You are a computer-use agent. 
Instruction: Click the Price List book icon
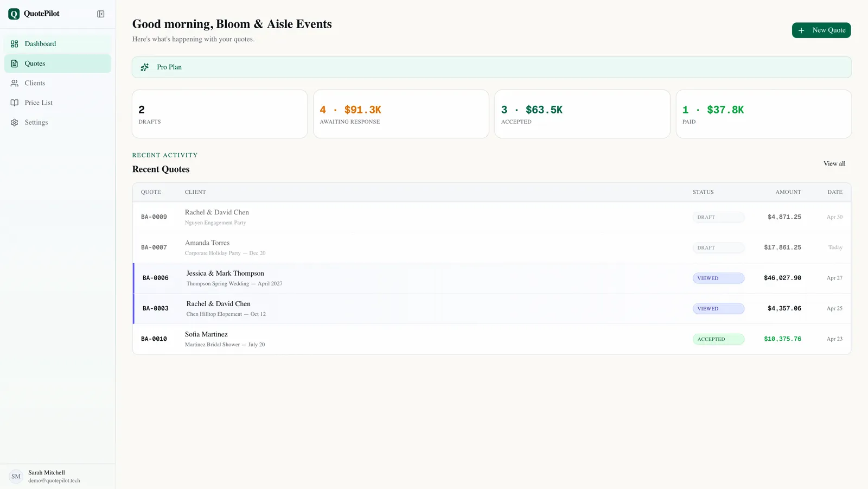coord(15,103)
